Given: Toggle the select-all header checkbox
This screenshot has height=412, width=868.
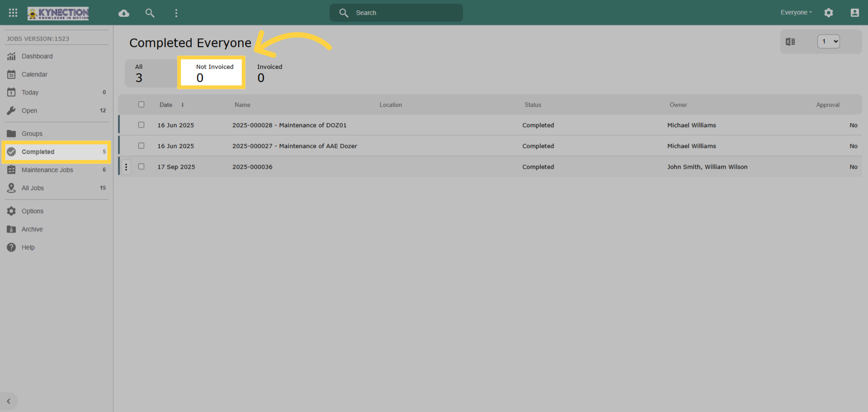Looking at the screenshot, I should tap(141, 104).
